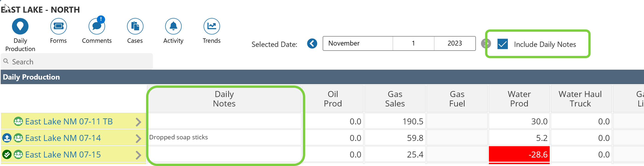Expand East Lake NM 07-11 TB row chevron

tap(138, 122)
